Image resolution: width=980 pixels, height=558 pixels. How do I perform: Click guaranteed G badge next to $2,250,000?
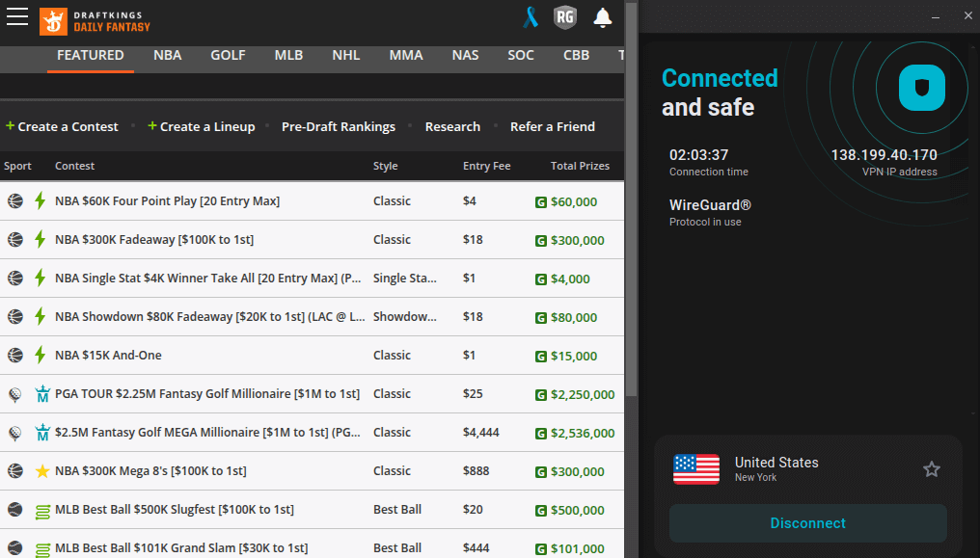(x=540, y=395)
